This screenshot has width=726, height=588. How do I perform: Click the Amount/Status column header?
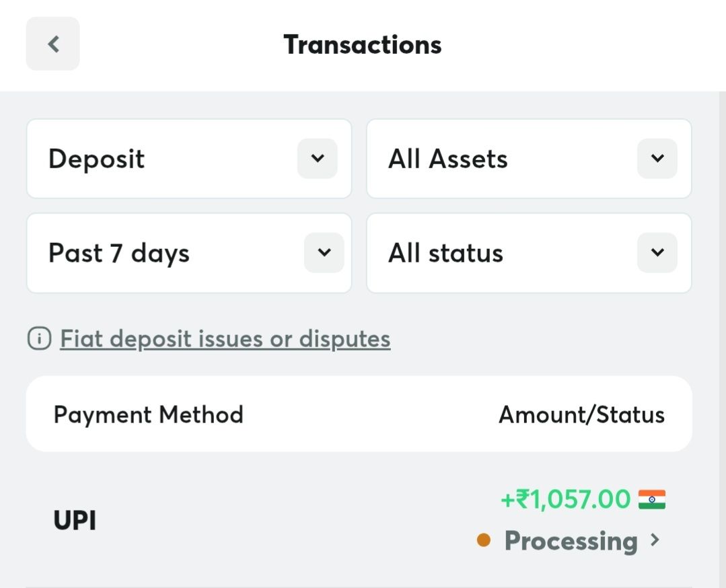click(x=581, y=414)
